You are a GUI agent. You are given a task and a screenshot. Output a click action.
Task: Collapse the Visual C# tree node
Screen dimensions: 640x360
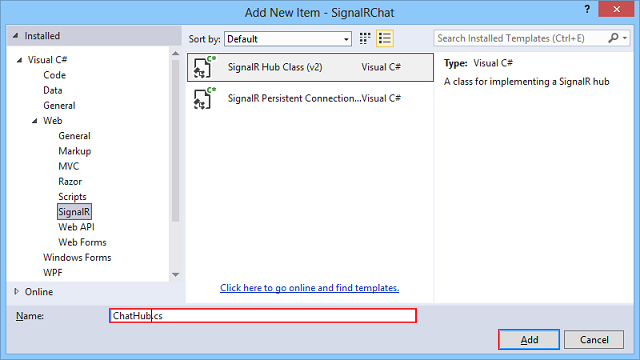pos(19,60)
